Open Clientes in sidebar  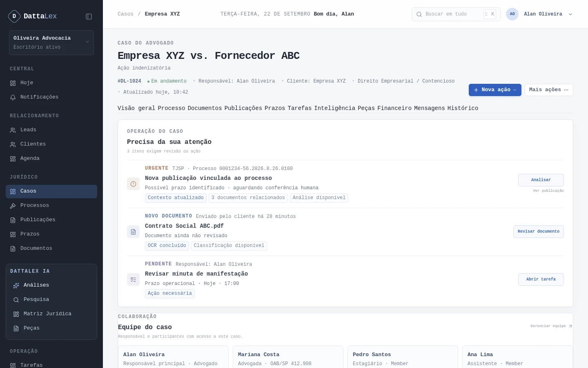(51, 144)
